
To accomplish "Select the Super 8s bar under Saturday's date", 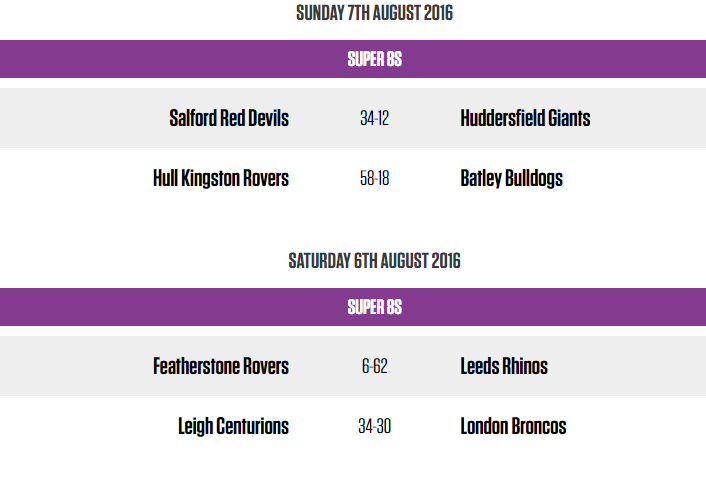I will [x=375, y=307].
